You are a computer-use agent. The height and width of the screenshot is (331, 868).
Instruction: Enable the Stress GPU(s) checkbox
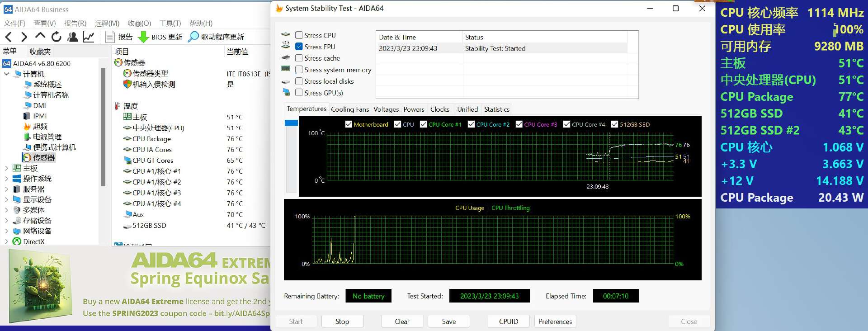(299, 93)
